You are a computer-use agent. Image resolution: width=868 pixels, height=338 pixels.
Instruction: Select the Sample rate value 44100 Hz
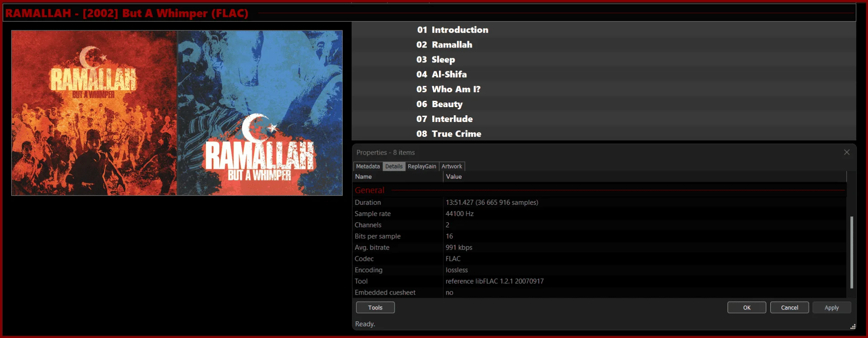pyautogui.click(x=459, y=214)
